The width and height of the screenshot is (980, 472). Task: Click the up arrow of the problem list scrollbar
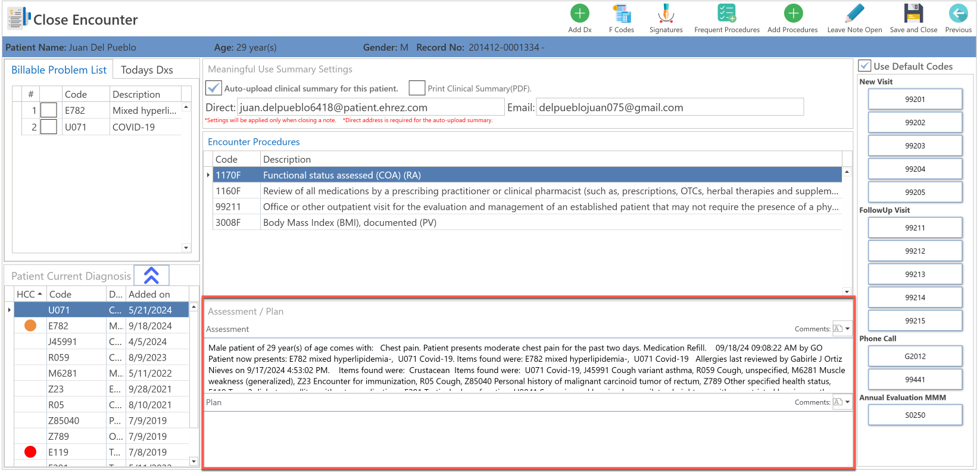click(186, 107)
